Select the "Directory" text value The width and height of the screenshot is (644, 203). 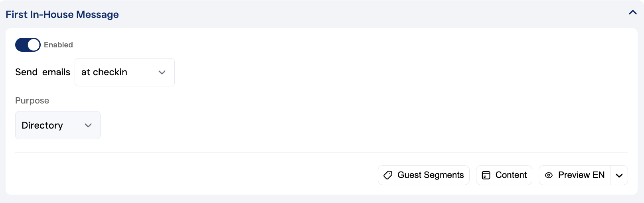(x=42, y=125)
